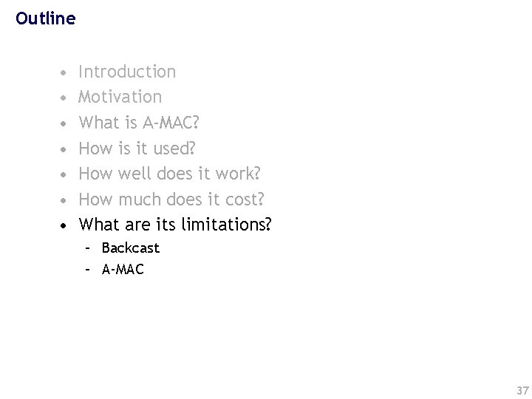Screen dimensions: 532x399
Task: Select 'How well does it work?' text
Action: click(169, 174)
